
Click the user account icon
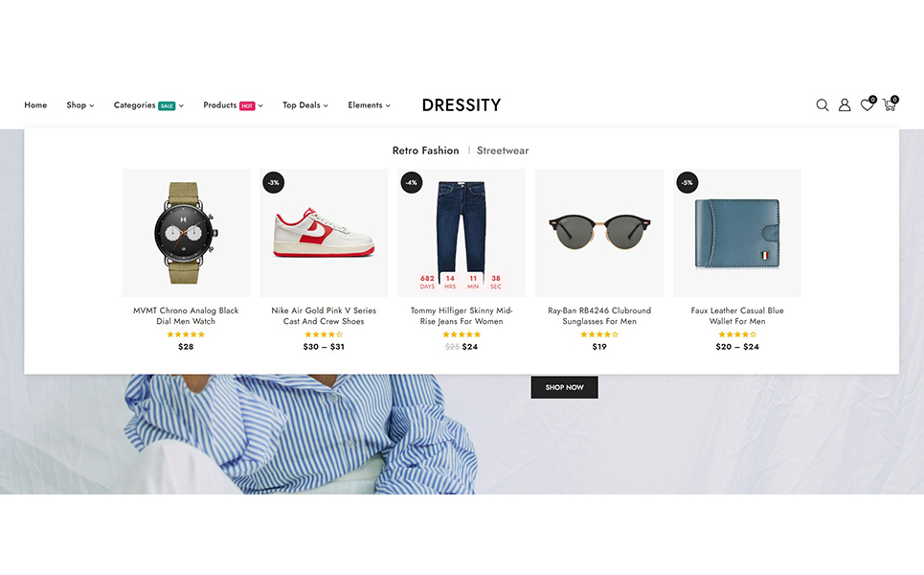[x=845, y=105]
